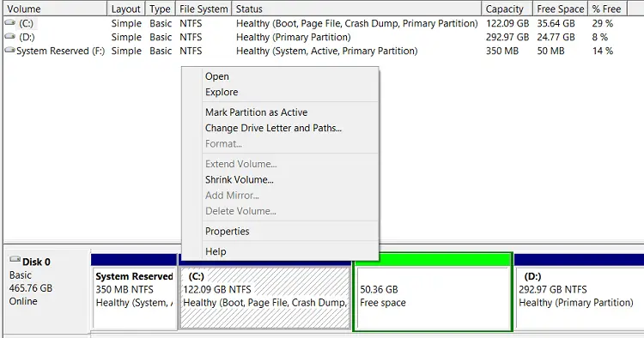Open Properties from the context menu
Screen dimensions: 644x338
click(228, 231)
